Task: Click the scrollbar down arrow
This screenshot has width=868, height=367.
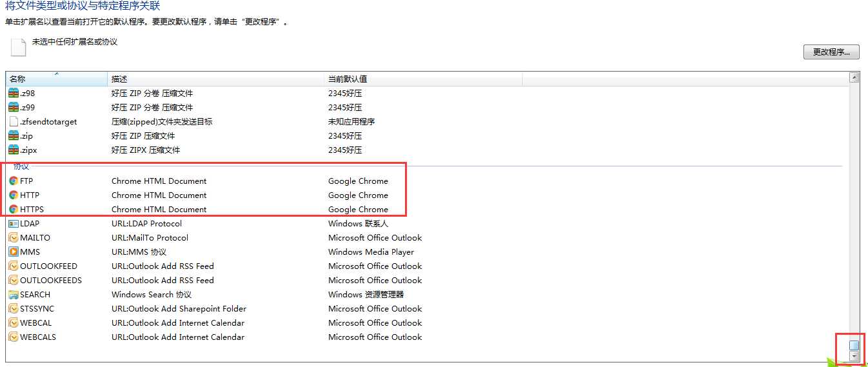Action: click(x=854, y=356)
